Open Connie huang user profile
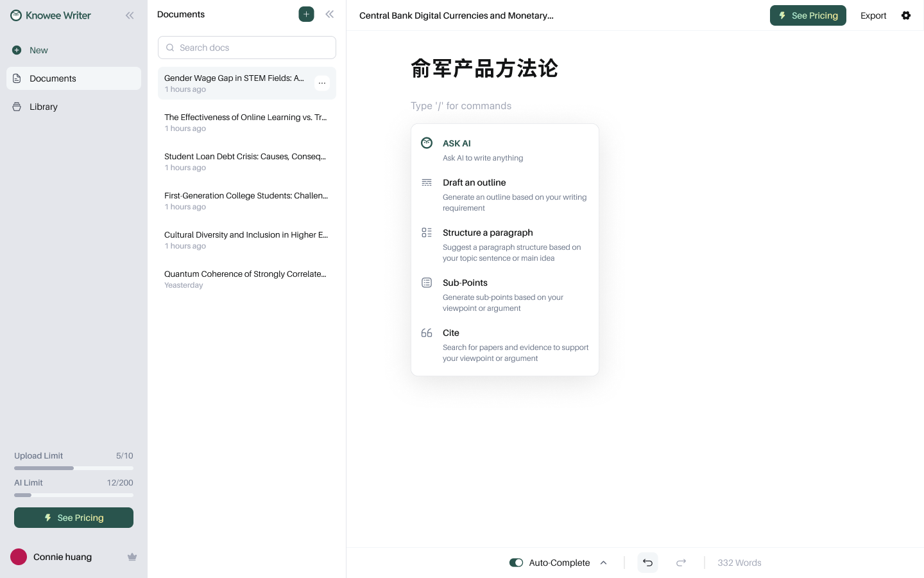 pos(62,557)
